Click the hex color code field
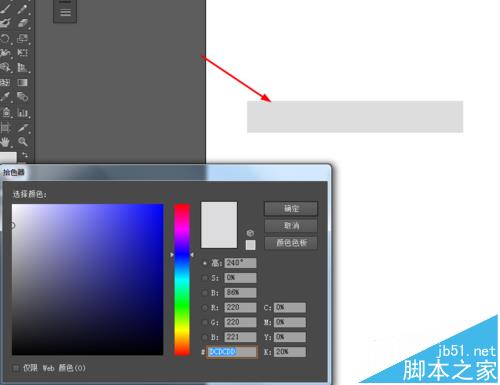Image resolution: width=500 pixels, height=385 pixels. [x=232, y=352]
